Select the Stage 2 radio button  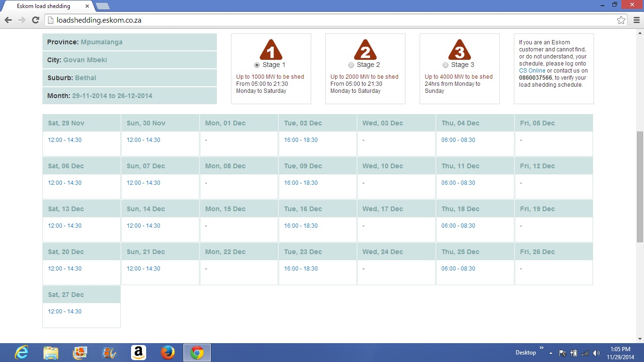pos(351,65)
